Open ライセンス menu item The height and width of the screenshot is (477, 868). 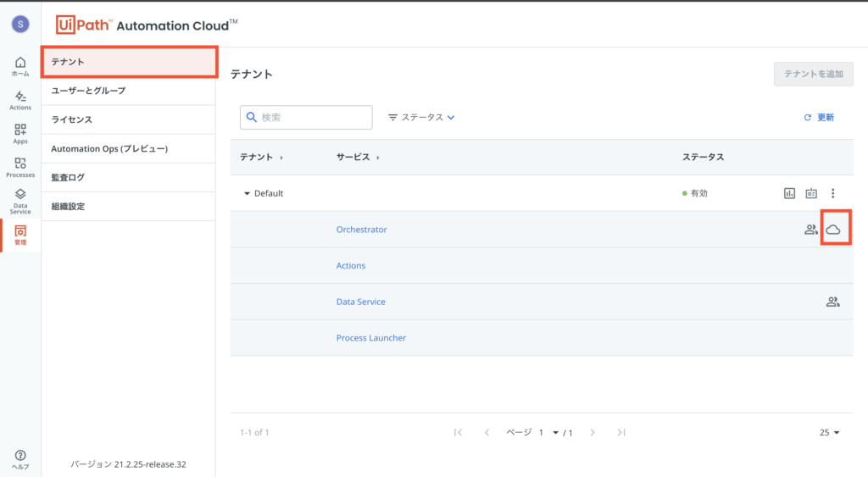click(x=129, y=119)
